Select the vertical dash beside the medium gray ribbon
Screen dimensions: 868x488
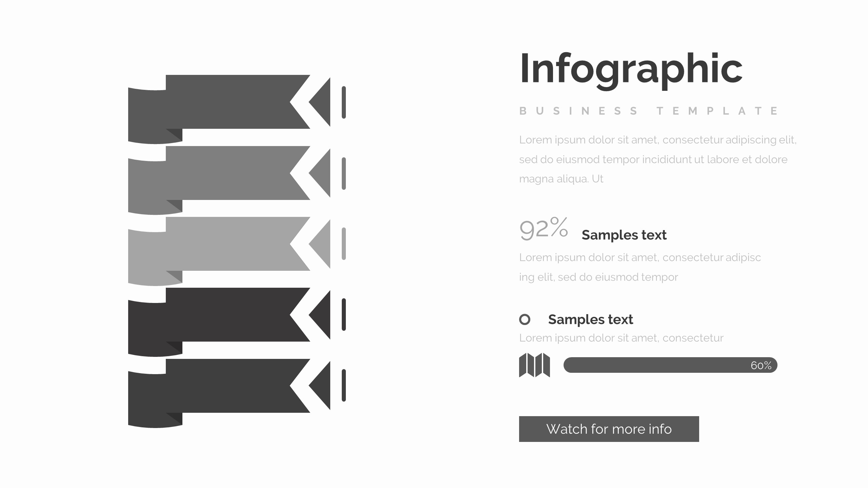[344, 173]
